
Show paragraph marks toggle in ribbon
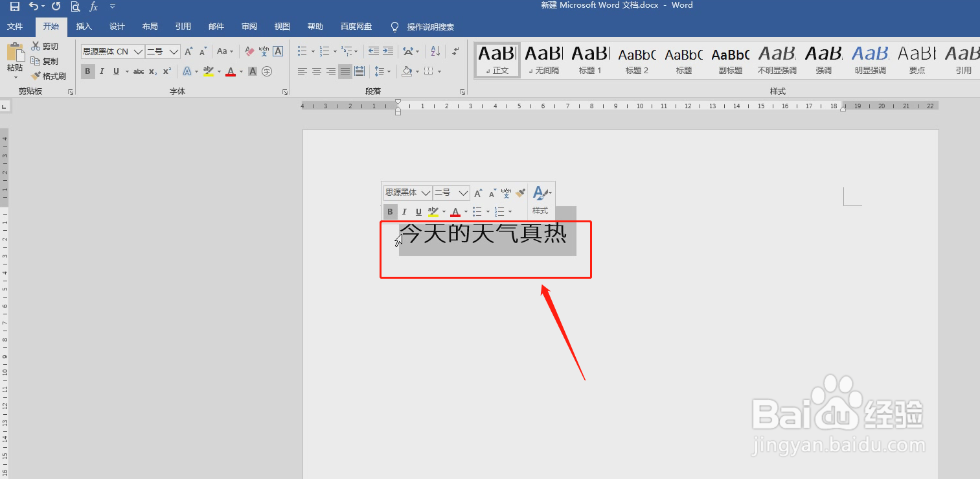pos(455,51)
